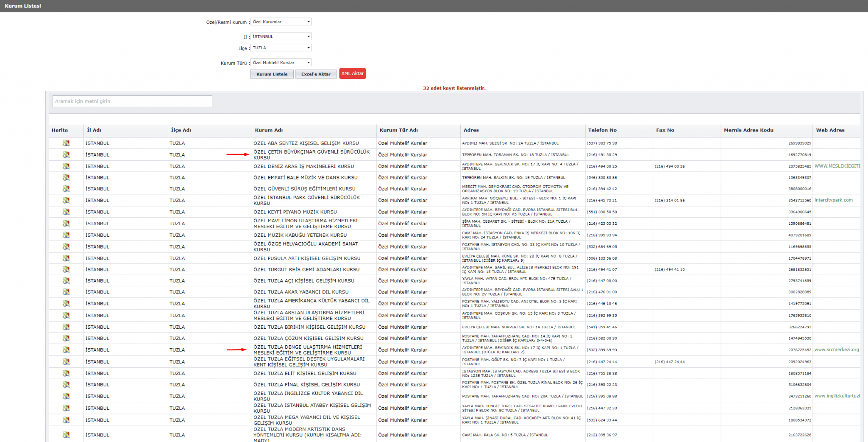Focus the Aramak için metni girin search box
Viewport: 868px width, 442px height.
click(x=132, y=101)
